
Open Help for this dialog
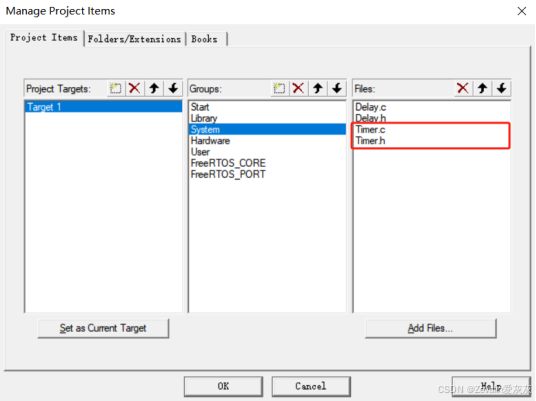(491, 386)
